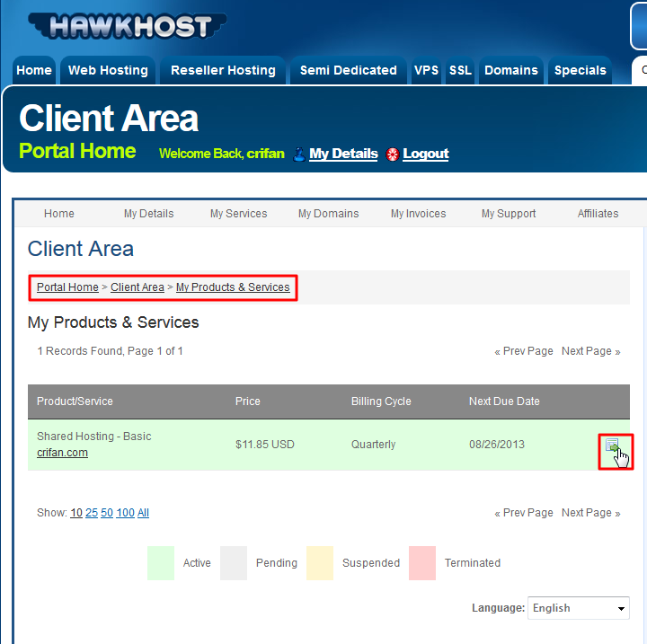The width and height of the screenshot is (647, 644).
Task: Click My Products & Services breadcrumb
Action: click(233, 287)
